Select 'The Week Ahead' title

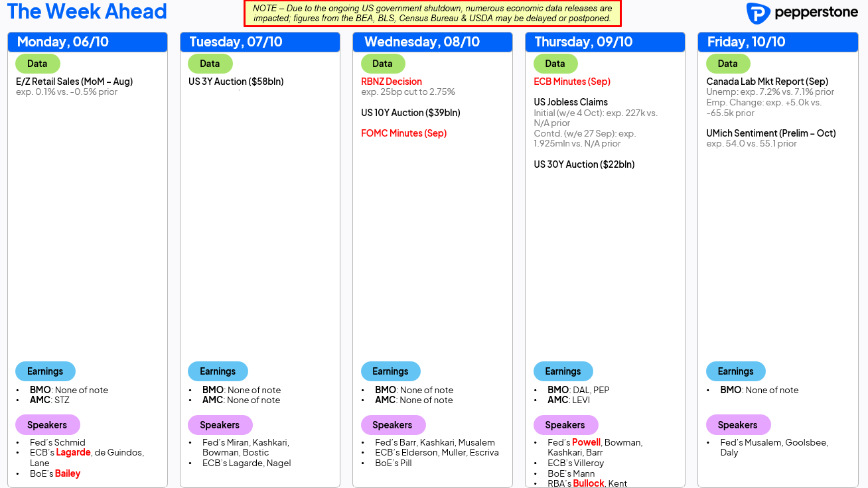click(x=87, y=11)
